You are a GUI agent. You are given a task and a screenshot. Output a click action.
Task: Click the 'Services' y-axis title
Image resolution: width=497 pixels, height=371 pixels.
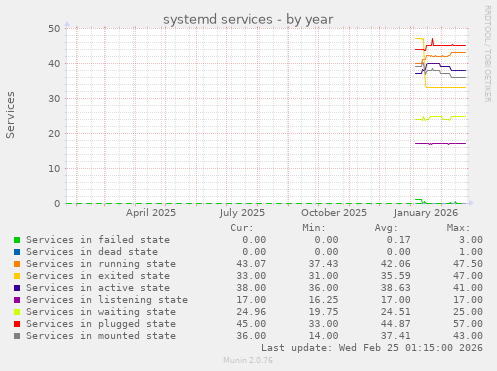point(10,115)
